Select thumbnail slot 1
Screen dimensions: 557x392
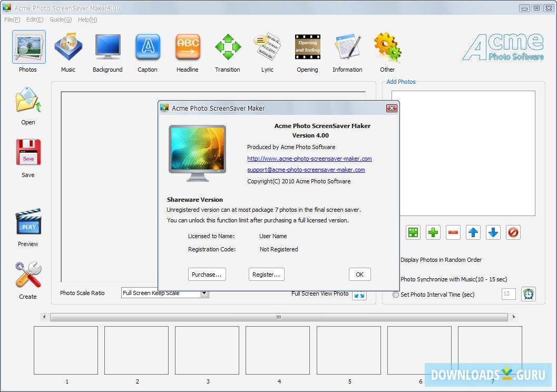pyautogui.click(x=66, y=350)
